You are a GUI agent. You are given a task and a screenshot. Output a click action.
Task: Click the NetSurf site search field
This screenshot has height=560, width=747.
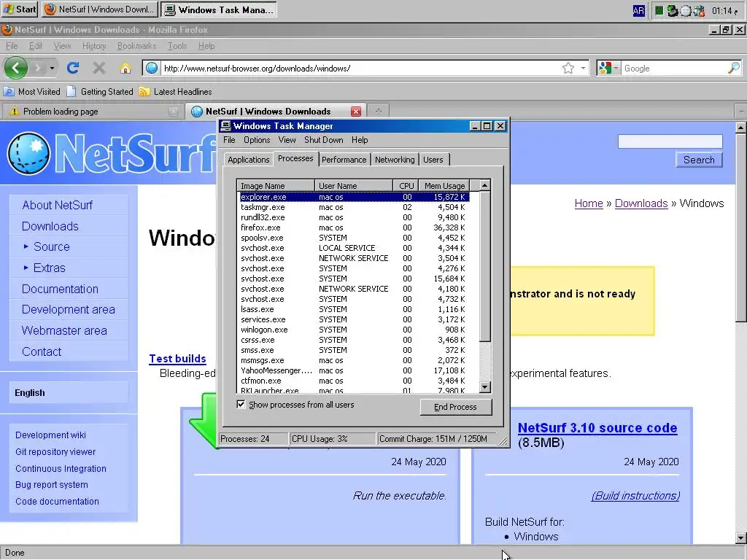point(670,141)
